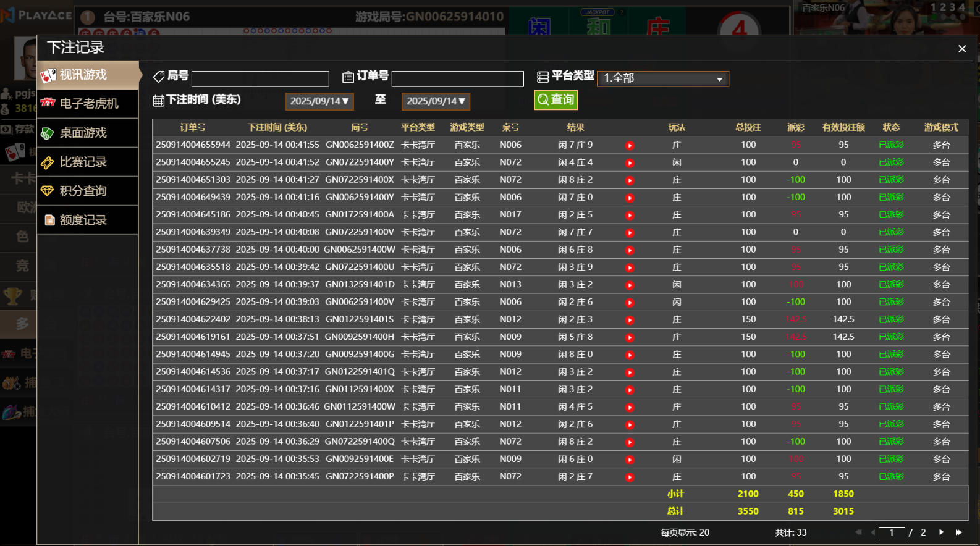Screen dimensions: 980x546
Task: Go to the next page arrow
Action: click(x=941, y=532)
